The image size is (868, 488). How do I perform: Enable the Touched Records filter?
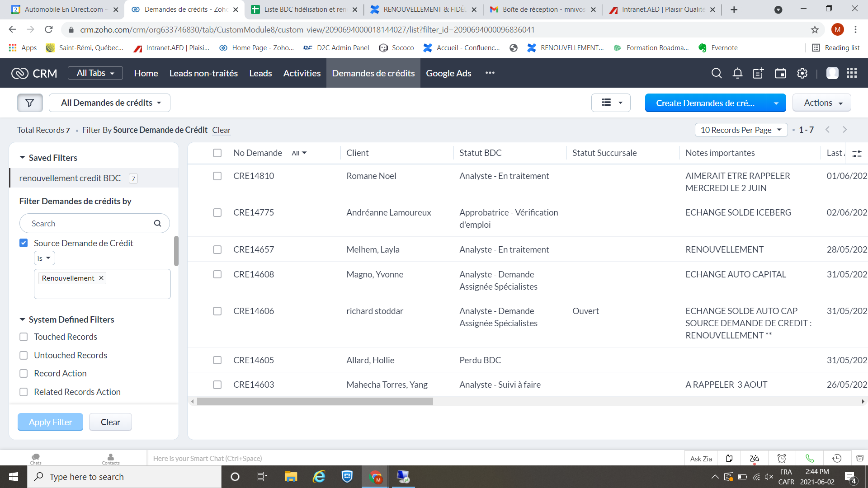pos(24,337)
